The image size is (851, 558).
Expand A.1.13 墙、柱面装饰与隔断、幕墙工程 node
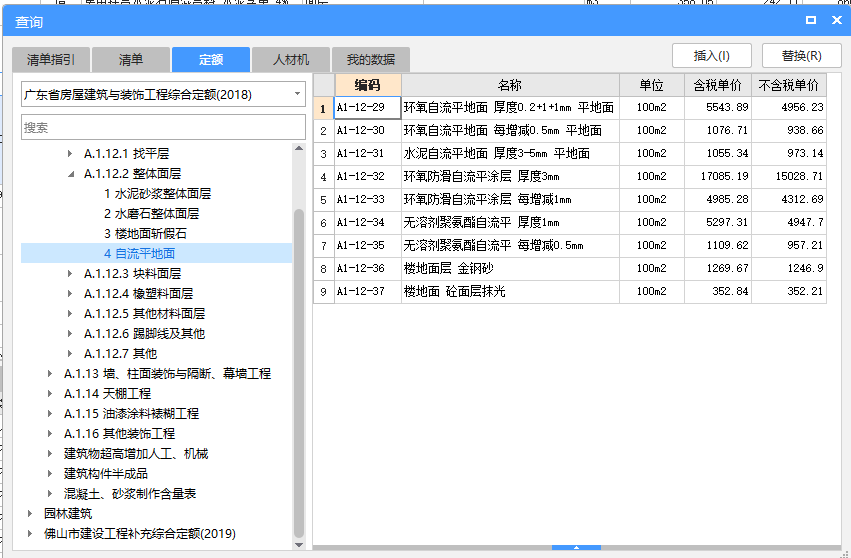pos(50,373)
